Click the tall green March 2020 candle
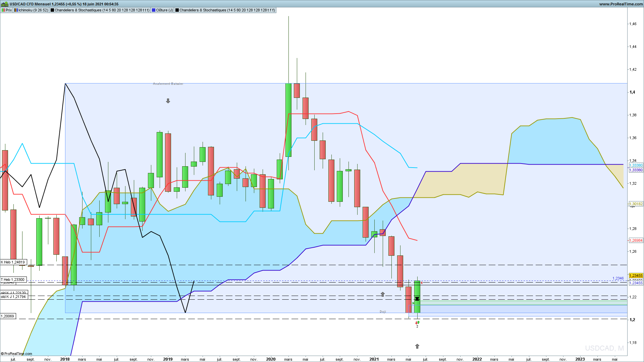 tap(288, 120)
